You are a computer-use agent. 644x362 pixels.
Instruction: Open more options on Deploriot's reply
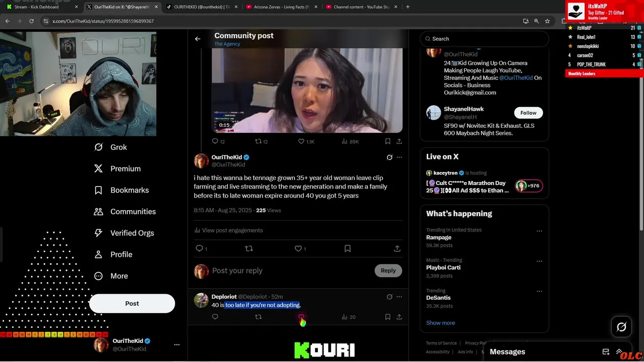pyautogui.click(x=399, y=297)
